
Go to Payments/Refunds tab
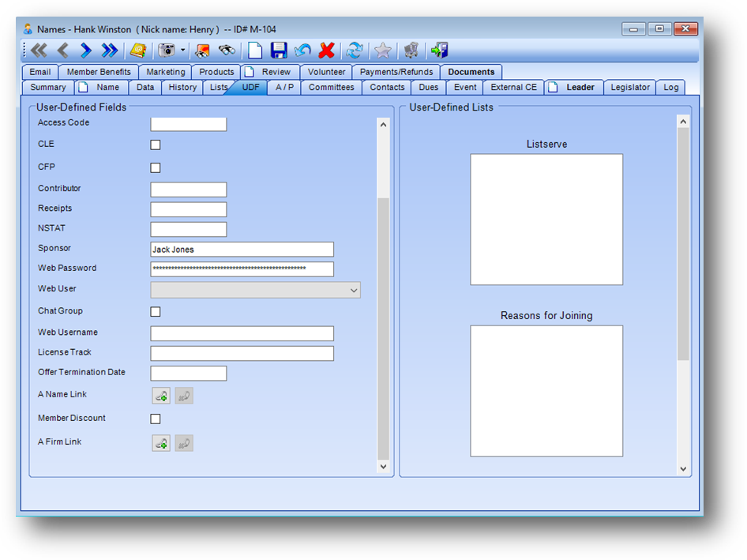click(x=396, y=72)
